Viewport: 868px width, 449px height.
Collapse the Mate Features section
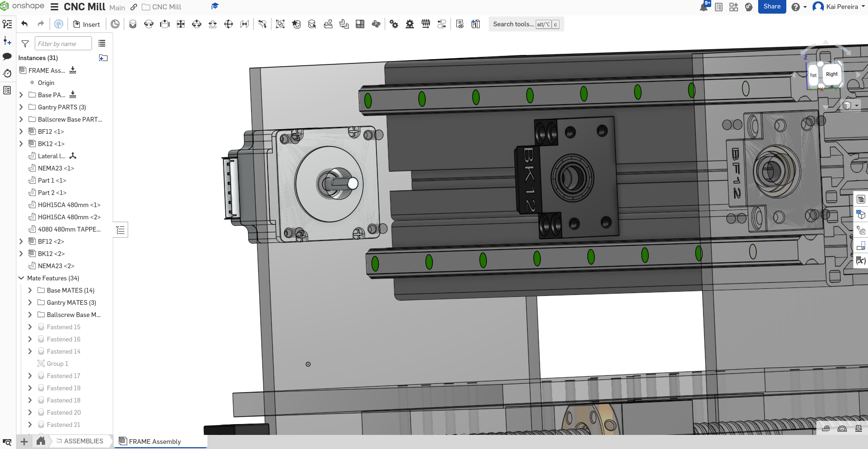click(x=21, y=278)
